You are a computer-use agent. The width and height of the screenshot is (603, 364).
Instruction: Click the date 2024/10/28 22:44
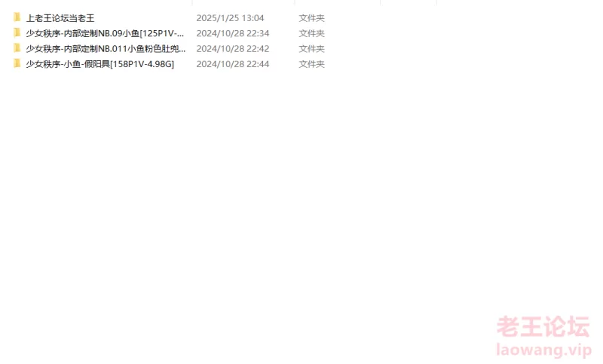233,64
